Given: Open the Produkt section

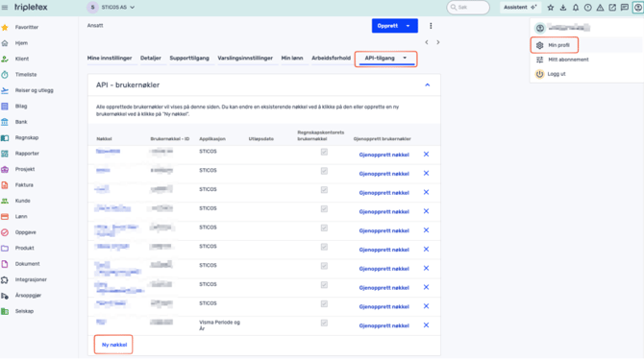Looking at the screenshot, I should [x=25, y=249].
